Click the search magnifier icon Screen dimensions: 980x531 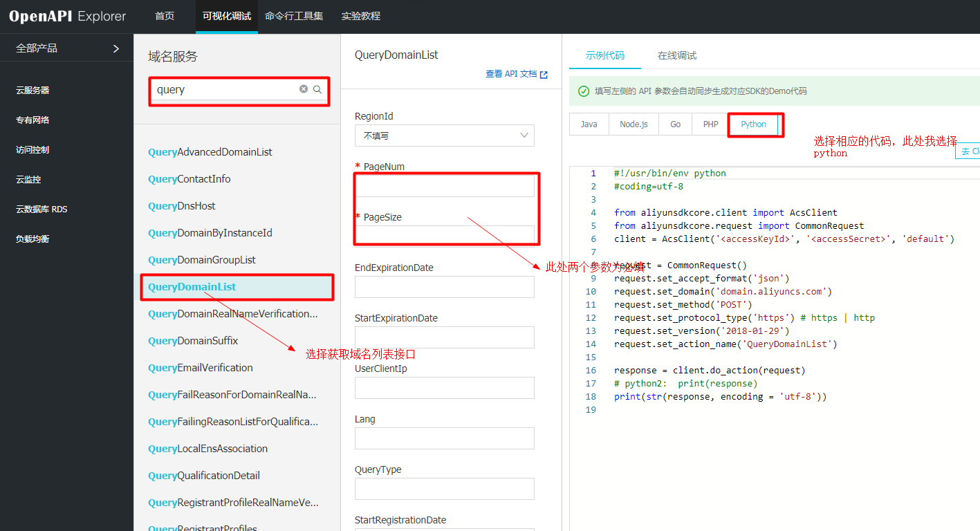[317, 88]
